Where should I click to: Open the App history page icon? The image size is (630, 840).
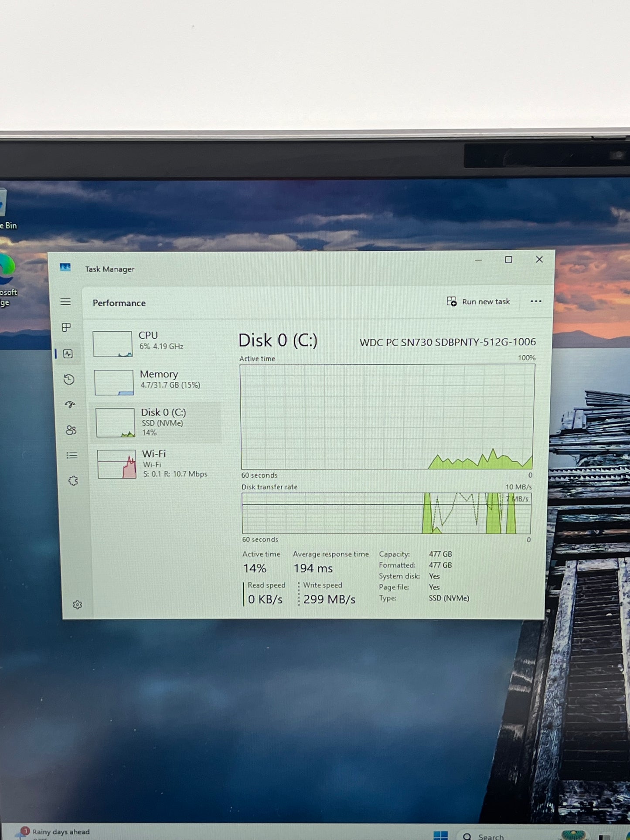click(x=69, y=379)
